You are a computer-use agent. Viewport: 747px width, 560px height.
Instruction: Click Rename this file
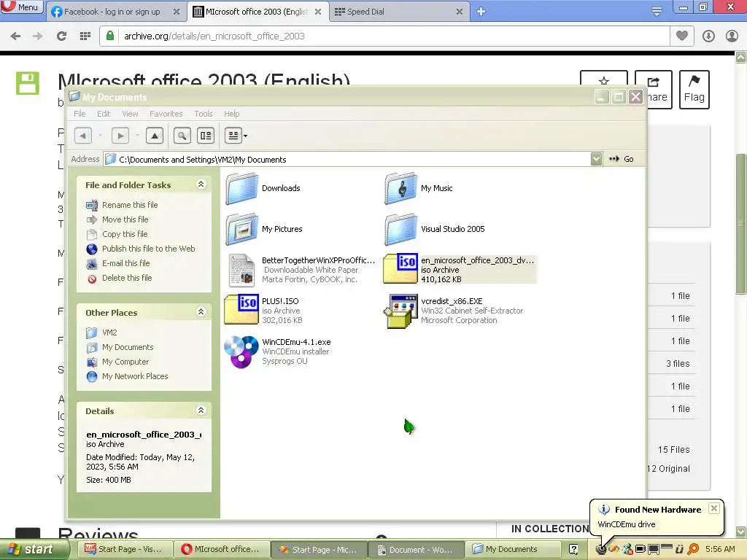[130, 205]
